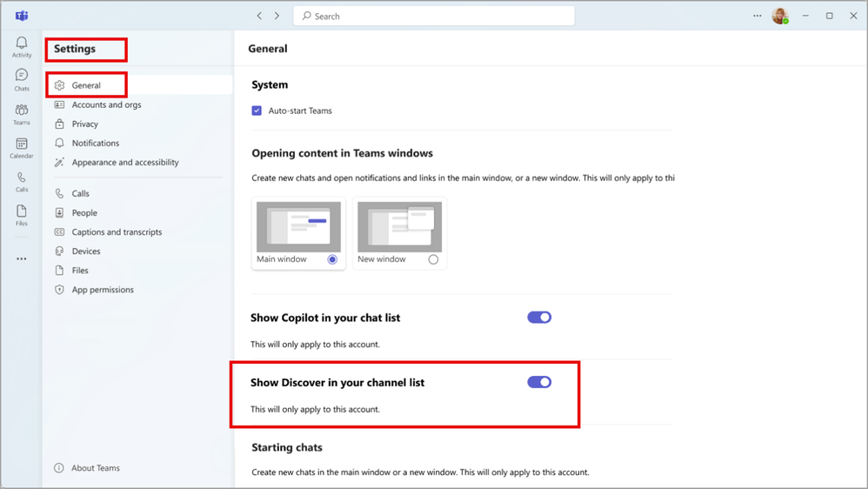The image size is (868, 489).
Task: Click into the Search box
Action: 434,16
